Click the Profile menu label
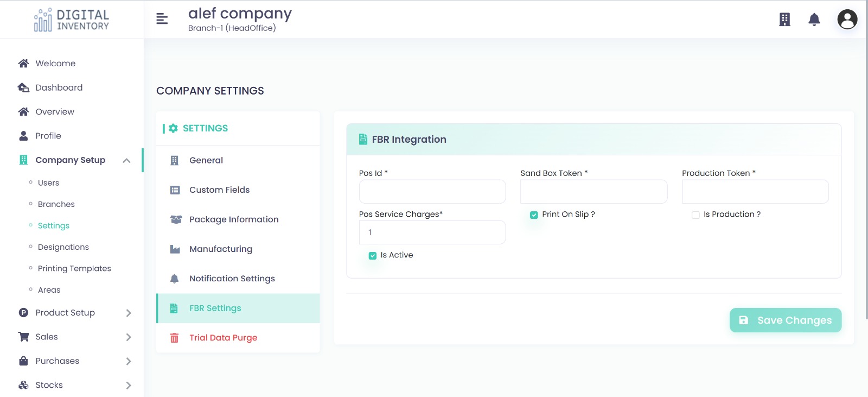 coord(48,136)
